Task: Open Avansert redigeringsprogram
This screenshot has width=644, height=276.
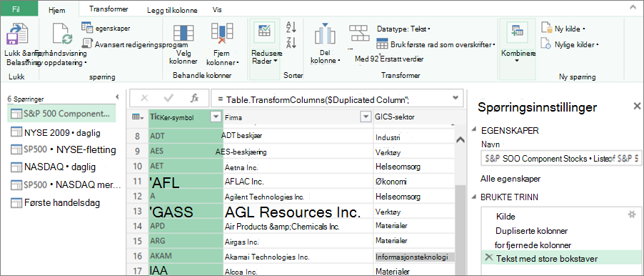Action: [134, 44]
